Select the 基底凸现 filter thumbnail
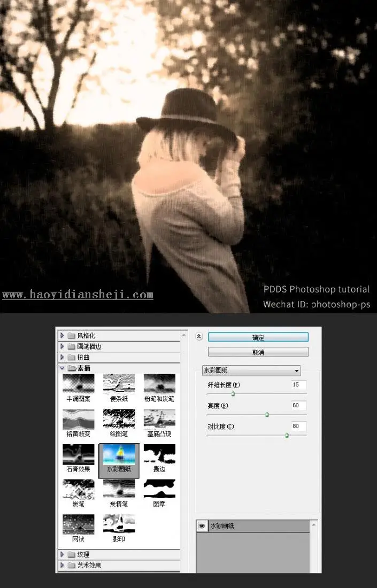 tap(159, 419)
